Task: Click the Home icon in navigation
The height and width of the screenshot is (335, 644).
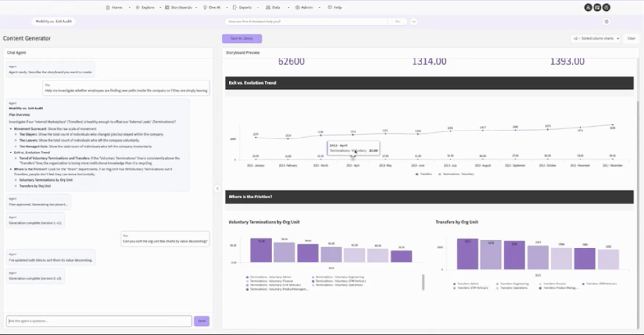Action: (x=108, y=7)
